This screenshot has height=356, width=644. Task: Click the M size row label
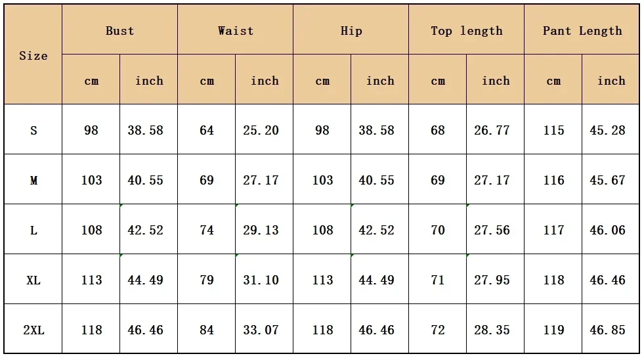tap(33, 179)
